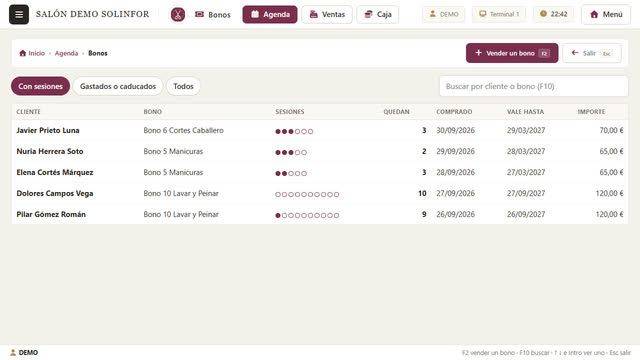The width and height of the screenshot is (640, 360).
Task: Click the 22:42 clock indicator
Action: (x=553, y=14)
